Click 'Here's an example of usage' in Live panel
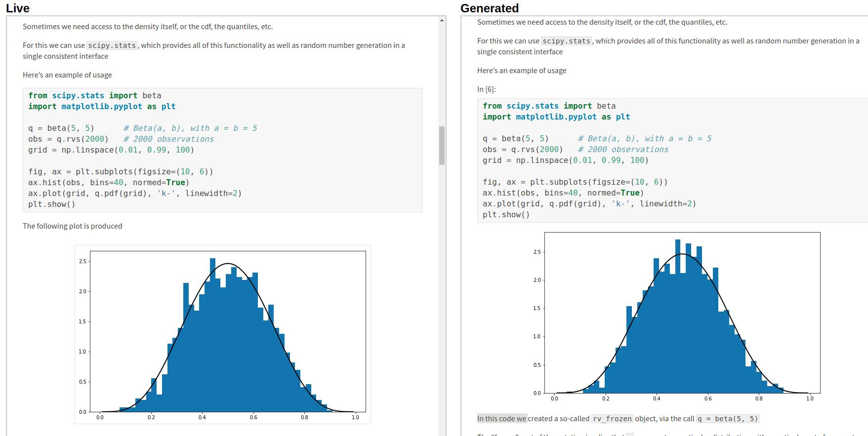Screen dimensions: 868x436 click(x=67, y=75)
